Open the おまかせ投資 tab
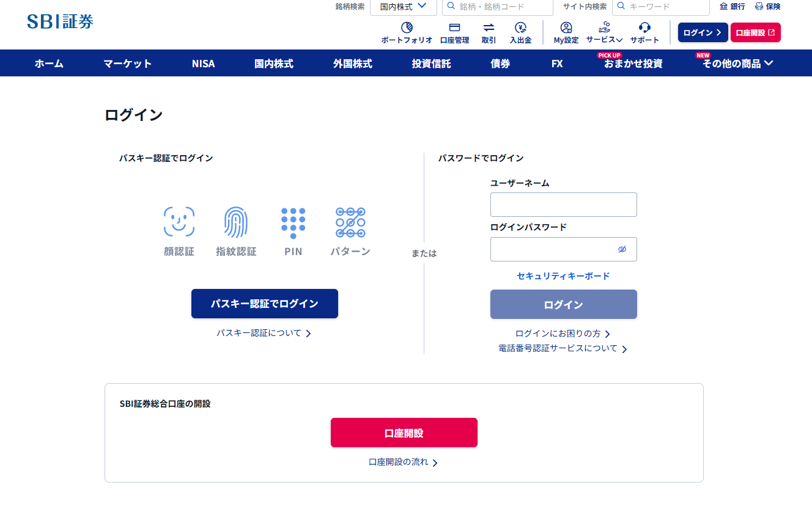Screen dimensions: 812x515 click(x=633, y=63)
